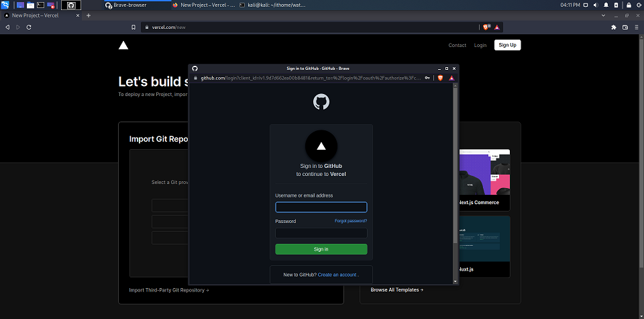The image size is (644, 319).
Task: Click the GitHub popup address bar URL
Action: 311,78
